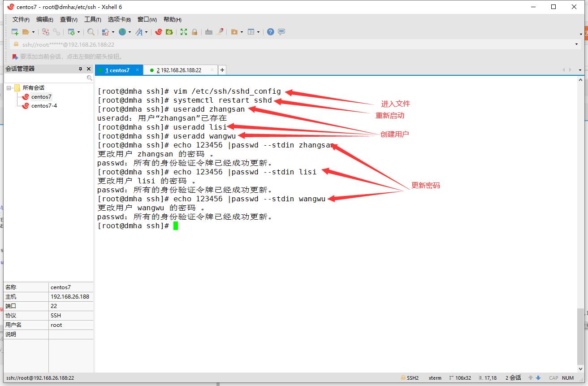Collapse the 所有会话 tree node
This screenshot has width=588, height=386.
pos(9,88)
